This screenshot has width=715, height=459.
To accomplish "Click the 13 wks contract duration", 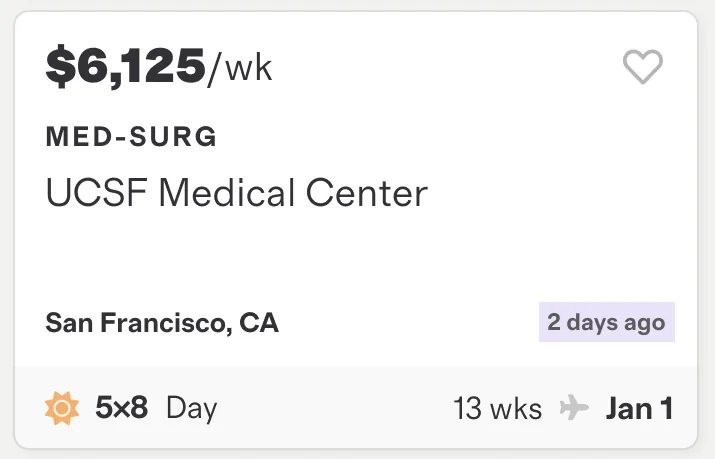I will (x=497, y=408).
